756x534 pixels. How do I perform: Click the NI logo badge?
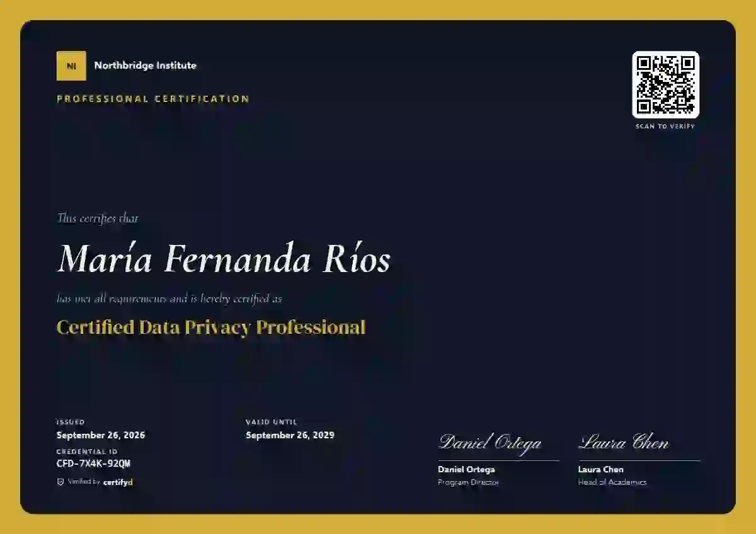tap(71, 65)
